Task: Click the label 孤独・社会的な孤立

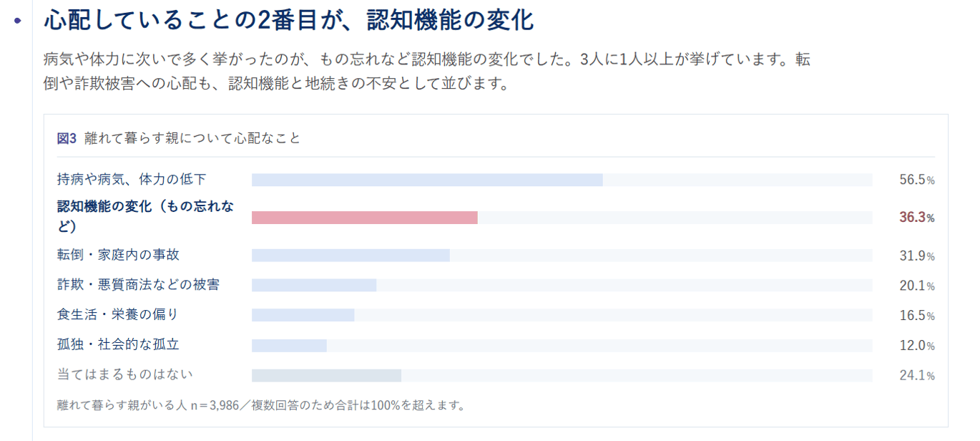Action: click(x=118, y=344)
